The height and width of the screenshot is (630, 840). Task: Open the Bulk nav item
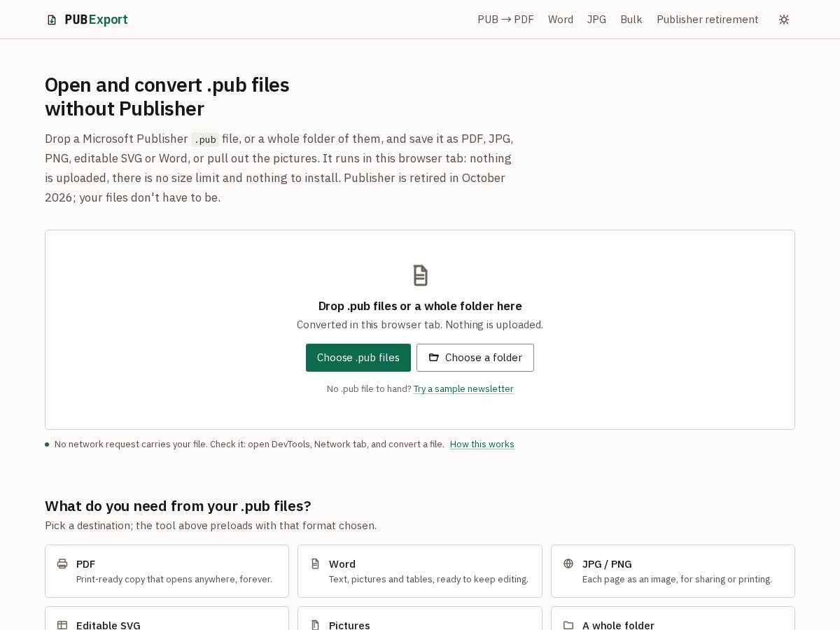pos(631,20)
